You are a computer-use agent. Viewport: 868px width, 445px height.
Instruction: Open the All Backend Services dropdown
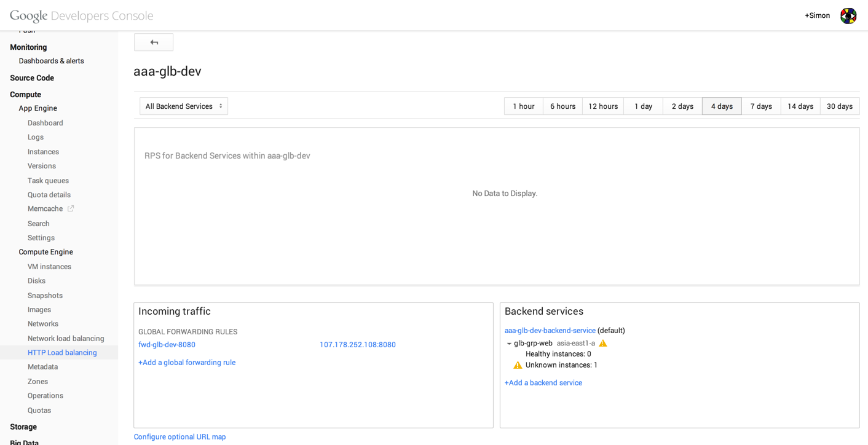(x=184, y=106)
